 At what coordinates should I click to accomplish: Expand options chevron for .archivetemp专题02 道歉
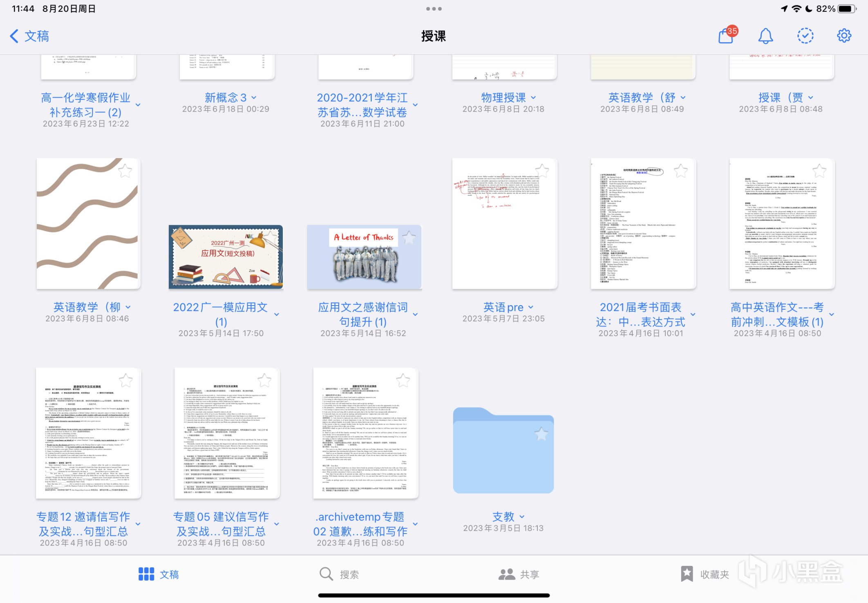(415, 524)
